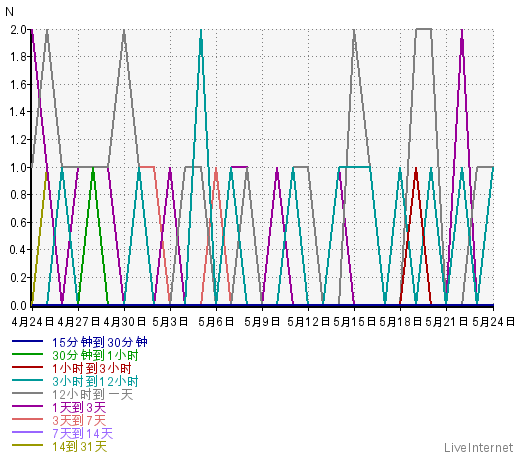The image size is (520, 457).
Task: Click the blue 15分钟到30分钟 legend line
Action: 27,341
